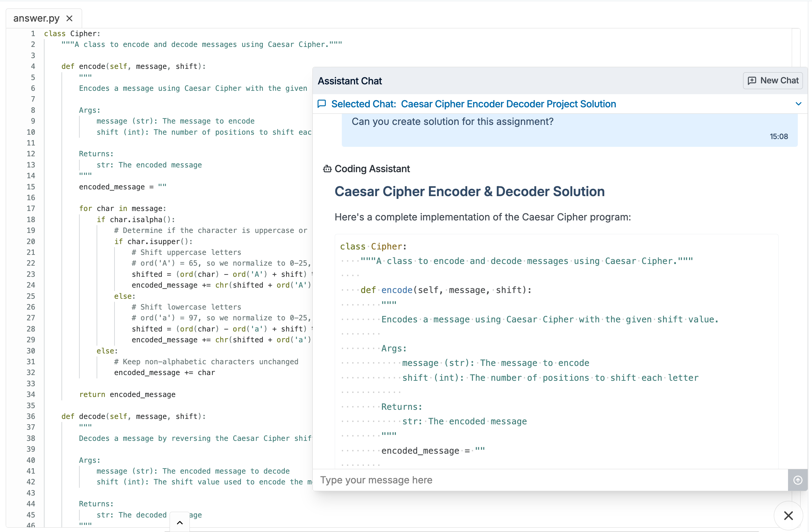Image resolution: width=812 pixels, height=532 pixels.
Task: Select the answer.py editor tab
Action: [x=36, y=19]
